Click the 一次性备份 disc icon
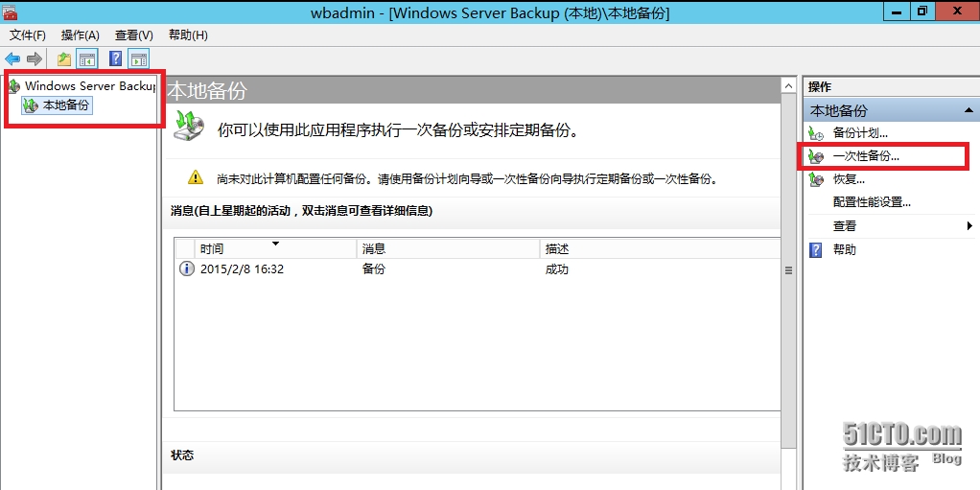Screen dimensions: 980x490 point(816,156)
